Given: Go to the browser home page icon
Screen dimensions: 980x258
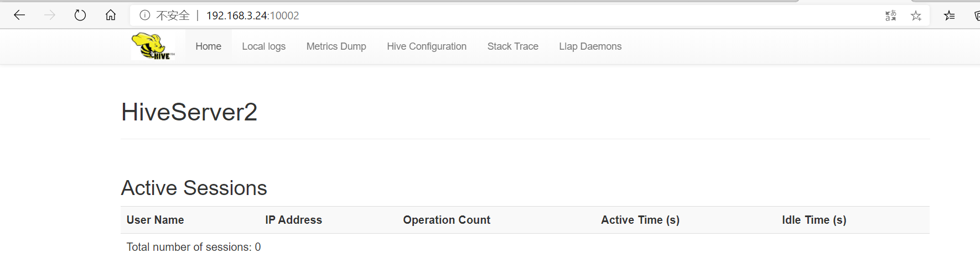Looking at the screenshot, I should tap(111, 15).
